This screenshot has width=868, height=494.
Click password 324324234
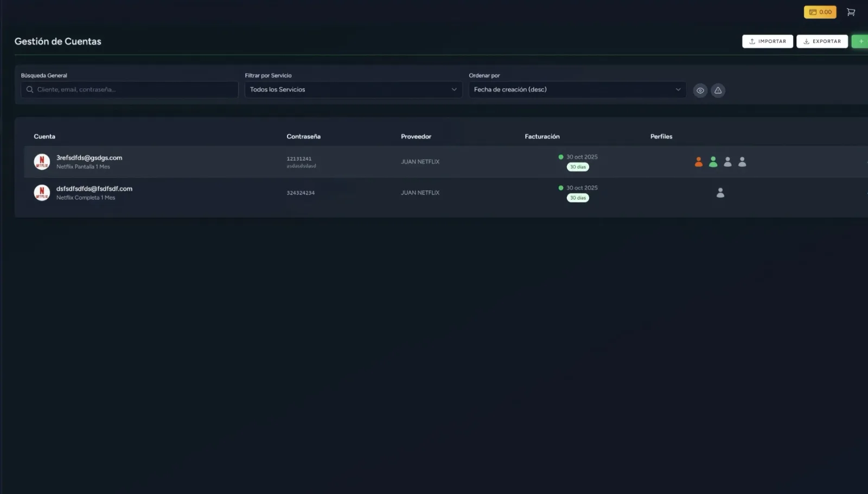pos(301,193)
